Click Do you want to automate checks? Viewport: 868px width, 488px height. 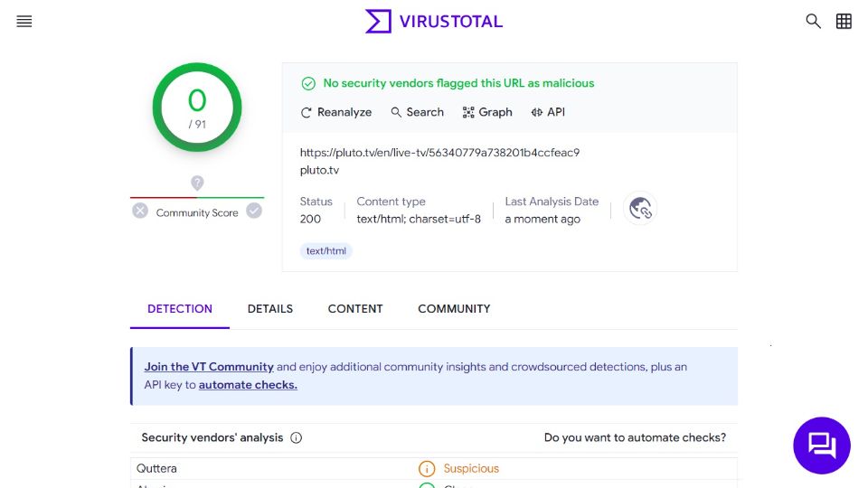tap(635, 437)
